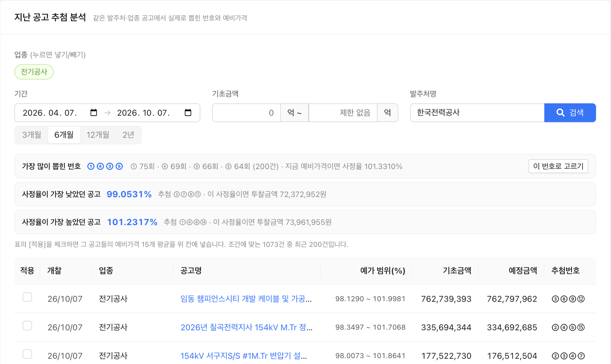Screen dimensions: 611x364
Task: Click the end date field 2026. 10. 07.
Action: tap(144, 113)
